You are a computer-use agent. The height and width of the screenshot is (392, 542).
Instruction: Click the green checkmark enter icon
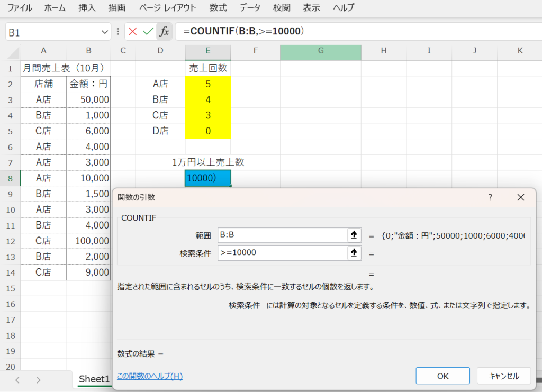click(148, 31)
